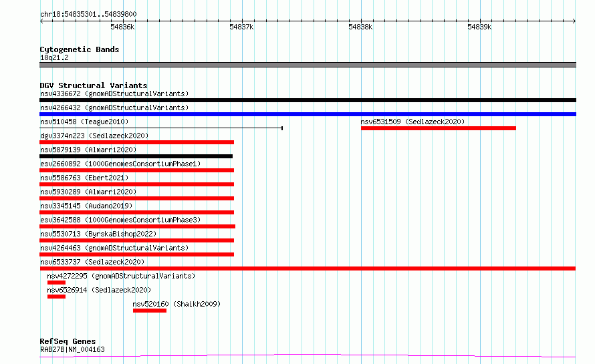Click the nsv6533737 full-width red bar
This screenshot has width=595, height=364.
pos(308,268)
